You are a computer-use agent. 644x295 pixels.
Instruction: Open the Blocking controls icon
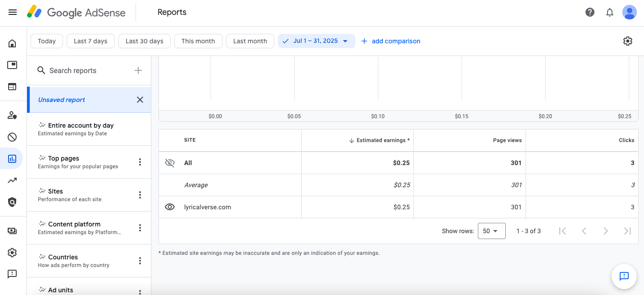pyautogui.click(x=12, y=137)
